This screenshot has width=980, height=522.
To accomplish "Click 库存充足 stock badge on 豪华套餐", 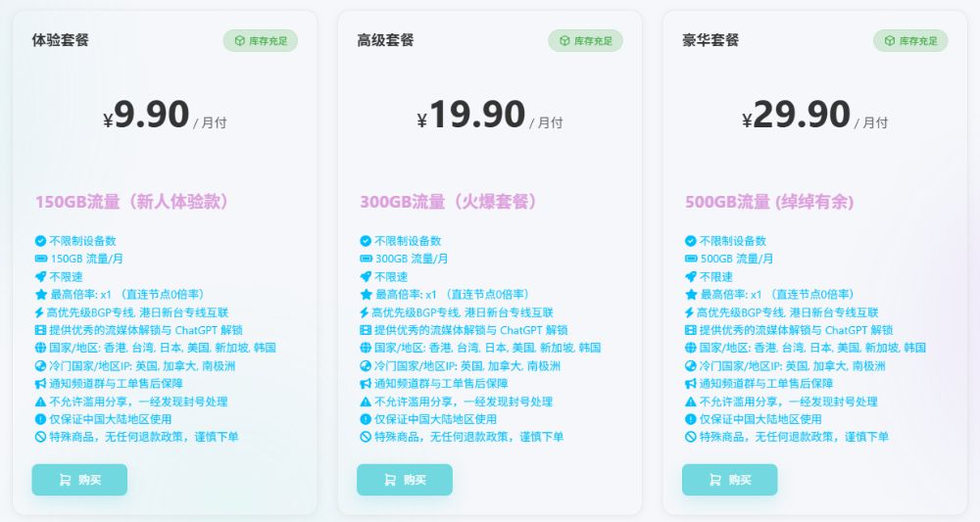I will tap(910, 41).
